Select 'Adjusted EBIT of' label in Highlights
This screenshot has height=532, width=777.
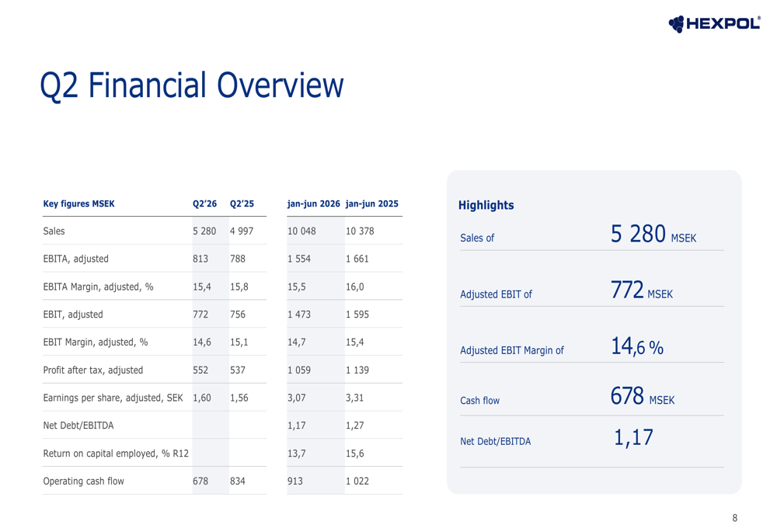point(496,294)
